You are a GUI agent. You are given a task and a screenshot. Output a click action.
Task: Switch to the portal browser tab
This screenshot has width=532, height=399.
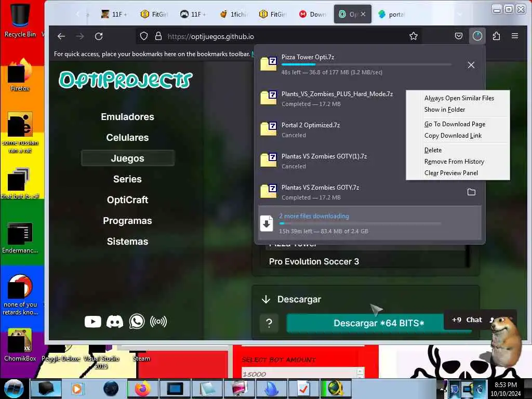tap(392, 14)
